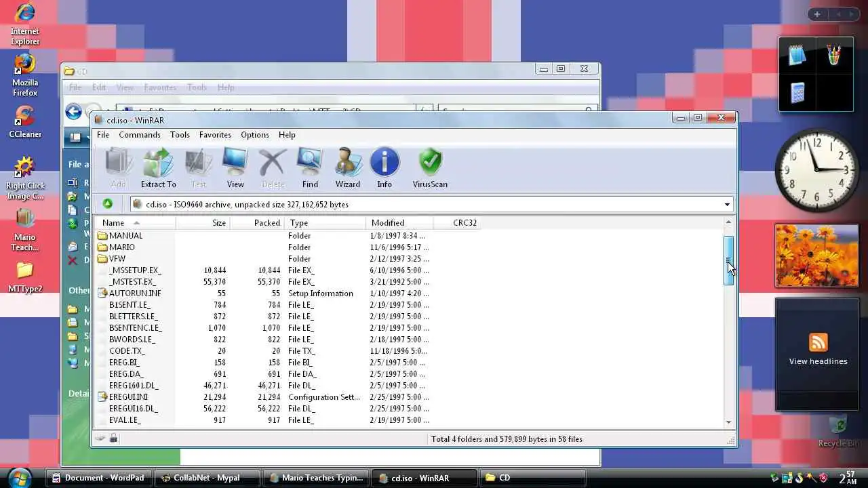Sort file list by CRC32 column
868x488 pixels.
[x=456, y=223]
